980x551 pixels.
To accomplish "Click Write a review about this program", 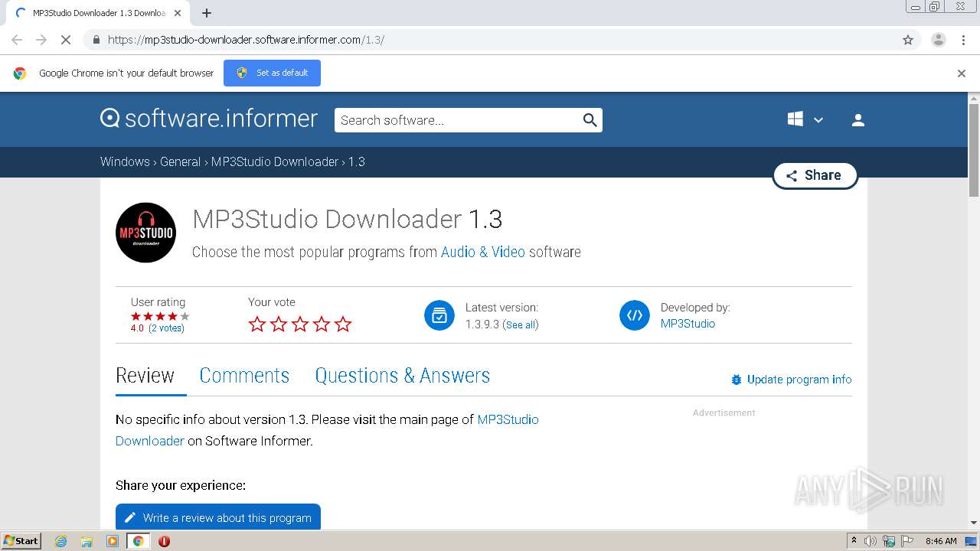I will pyautogui.click(x=218, y=517).
